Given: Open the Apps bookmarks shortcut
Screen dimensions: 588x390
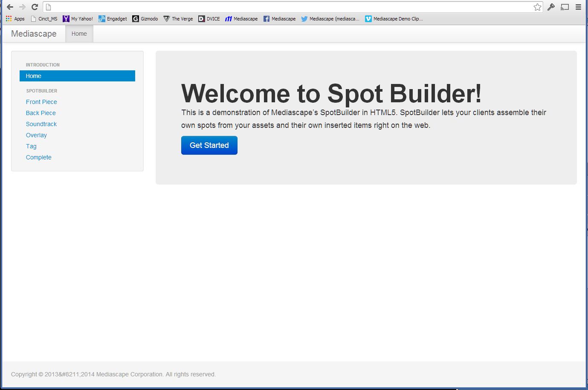Looking at the screenshot, I should coord(15,19).
